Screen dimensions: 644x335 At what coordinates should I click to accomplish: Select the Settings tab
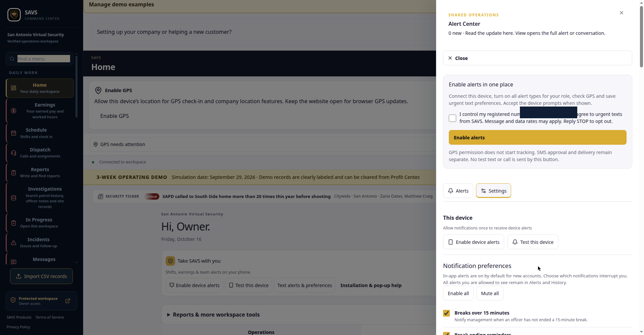[493, 191]
